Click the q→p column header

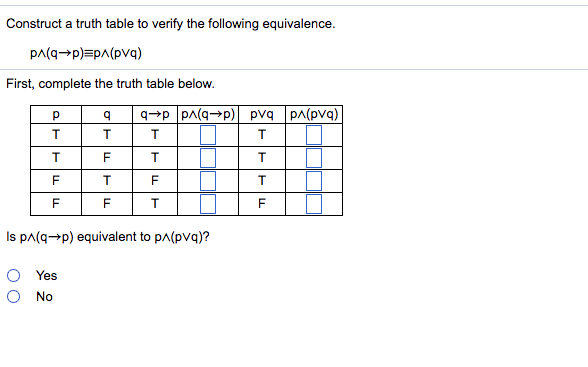point(155,114)
